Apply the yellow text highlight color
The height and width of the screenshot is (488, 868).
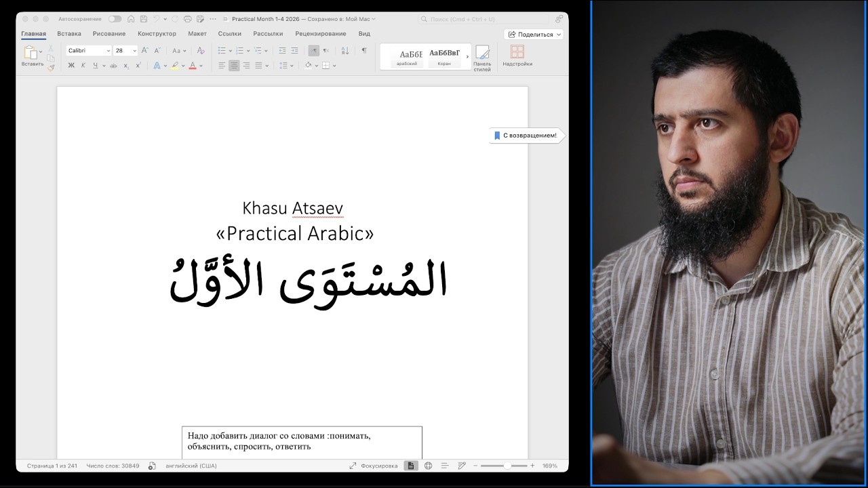(x=174, y=66)
